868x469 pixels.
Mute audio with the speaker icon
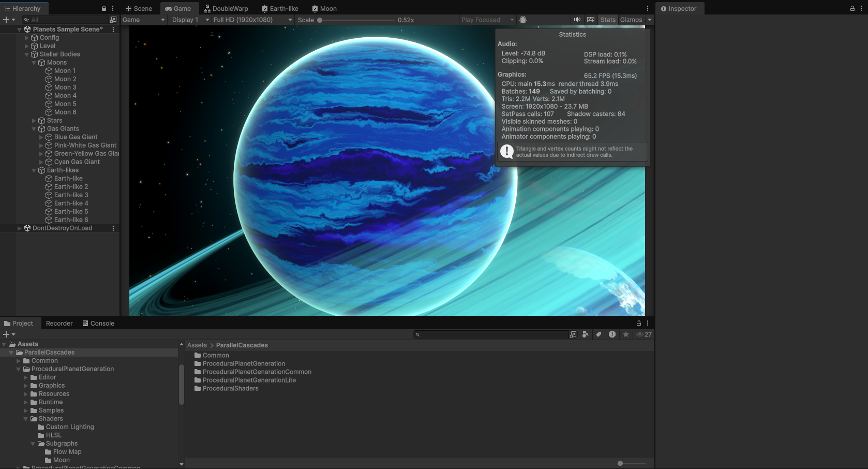coord(577,20)
